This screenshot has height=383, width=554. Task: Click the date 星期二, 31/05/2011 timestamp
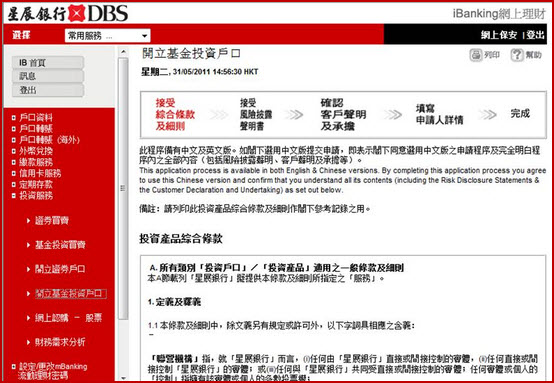pos(200,72)
